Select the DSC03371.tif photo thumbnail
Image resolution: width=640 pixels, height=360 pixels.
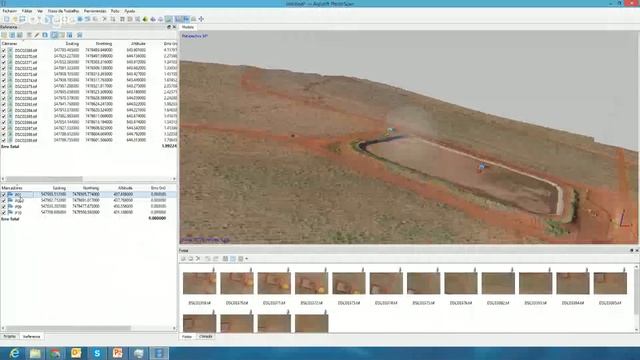pos(274,283)
